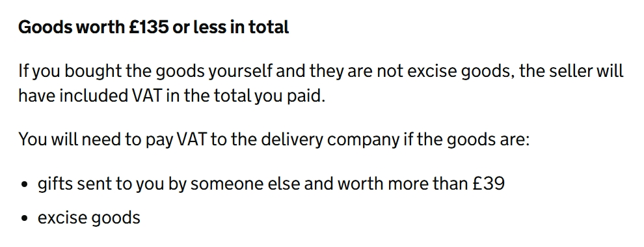Viewport: 644px width, 247px height.
Task: Click the line 'have included VAT in the total you paid.'
Action: pyautogui.click(x=172, y=96)
